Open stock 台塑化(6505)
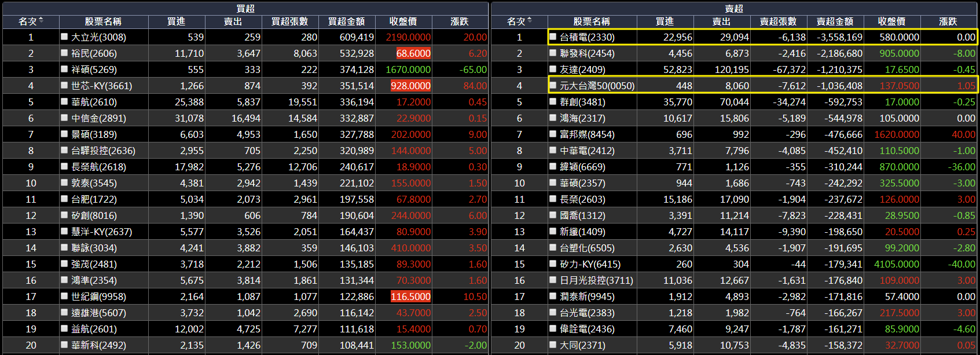980x355 pixels. click(x=587, y=248)
